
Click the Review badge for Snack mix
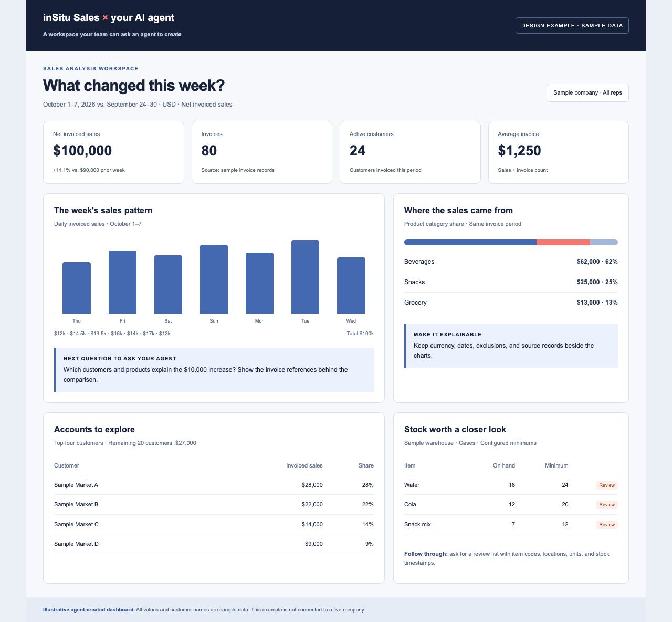point(607,525)
